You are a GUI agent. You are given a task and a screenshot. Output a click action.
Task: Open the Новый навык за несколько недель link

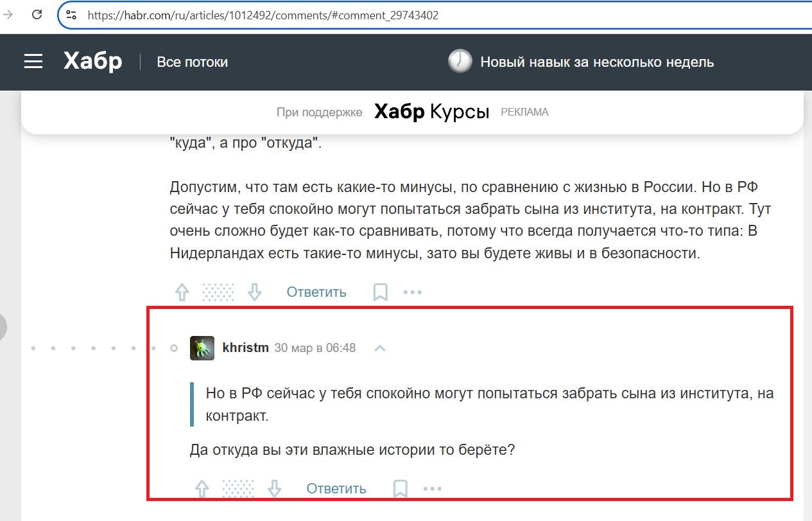tap(597, 62)
